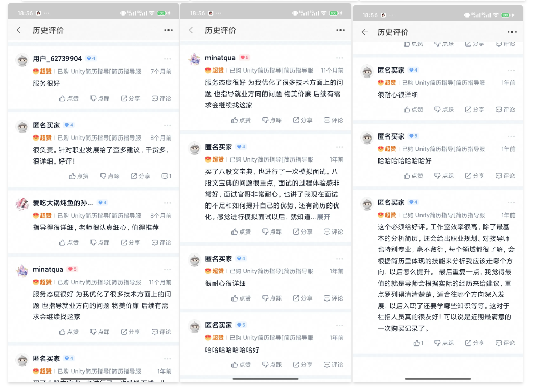Open comments on 用户_62739904's review
Image resolution: width=537 pixels, height=392 pixels.
[x=161, y=99]
